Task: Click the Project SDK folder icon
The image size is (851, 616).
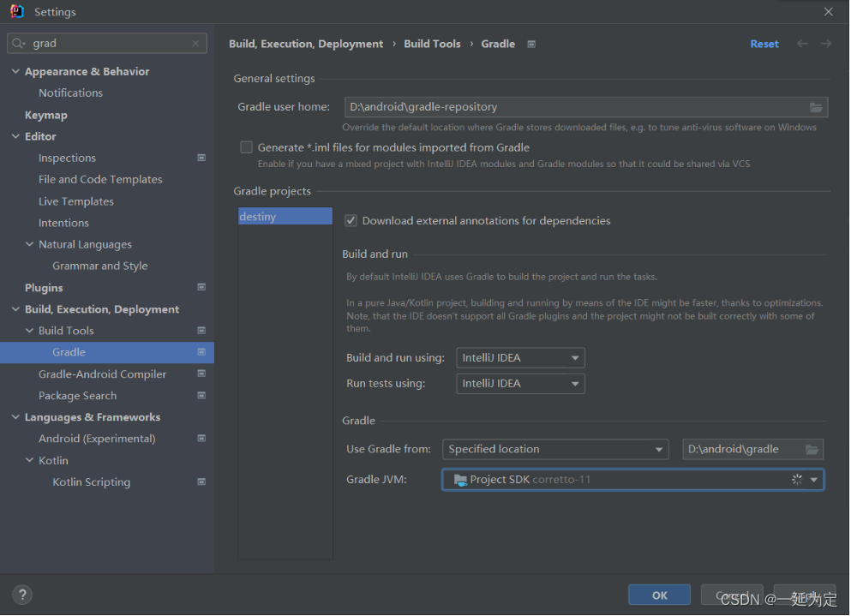Action: [x=460, y=480]
